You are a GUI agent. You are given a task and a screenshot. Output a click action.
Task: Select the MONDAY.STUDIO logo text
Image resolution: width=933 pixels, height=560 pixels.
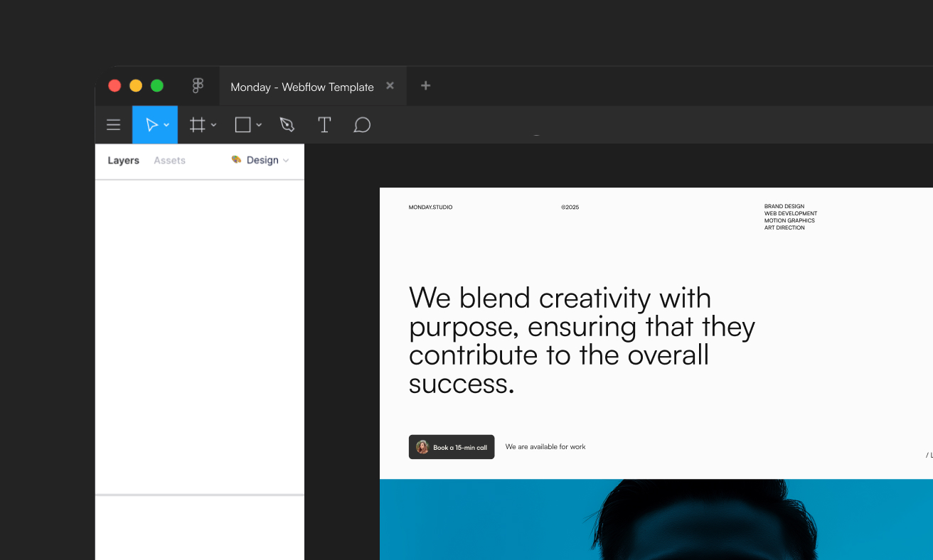tap(430, 208)
